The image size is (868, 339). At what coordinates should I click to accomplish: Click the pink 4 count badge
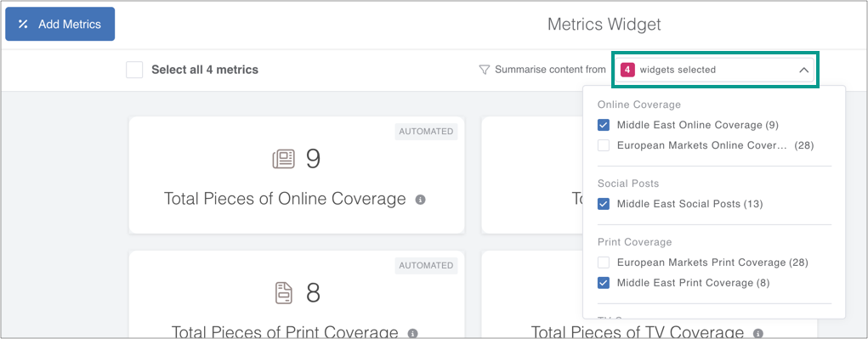coord(627,71)
